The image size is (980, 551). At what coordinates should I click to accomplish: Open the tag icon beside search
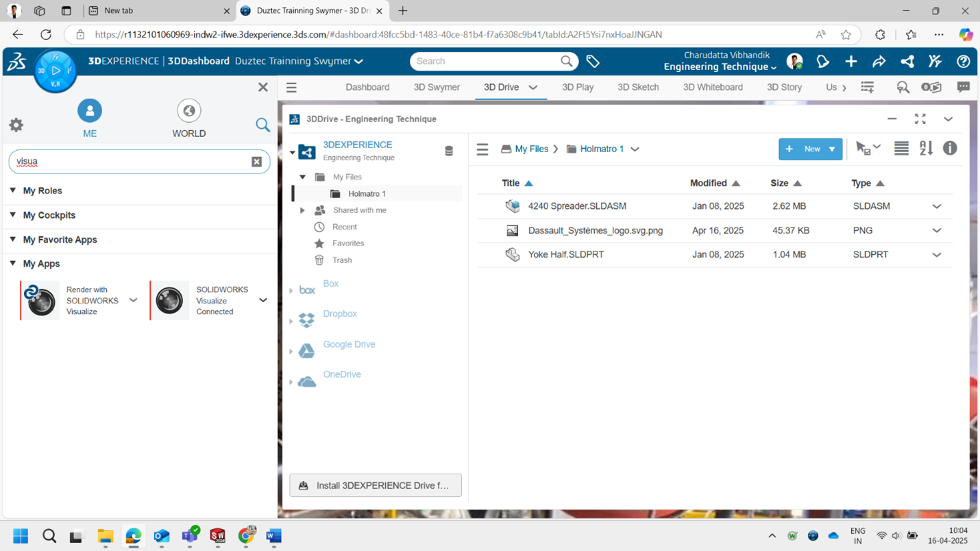pos(593,62)
